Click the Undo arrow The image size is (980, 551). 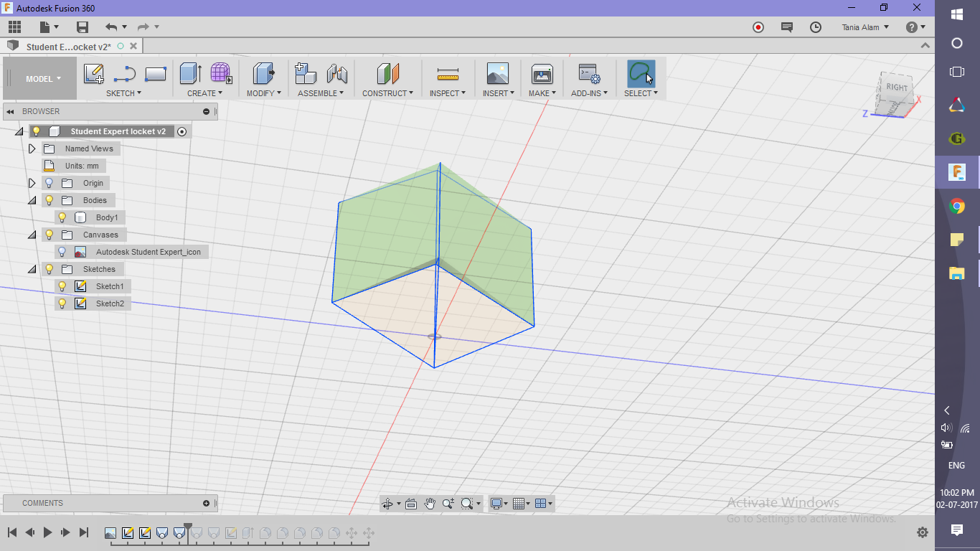click(111, 27)
